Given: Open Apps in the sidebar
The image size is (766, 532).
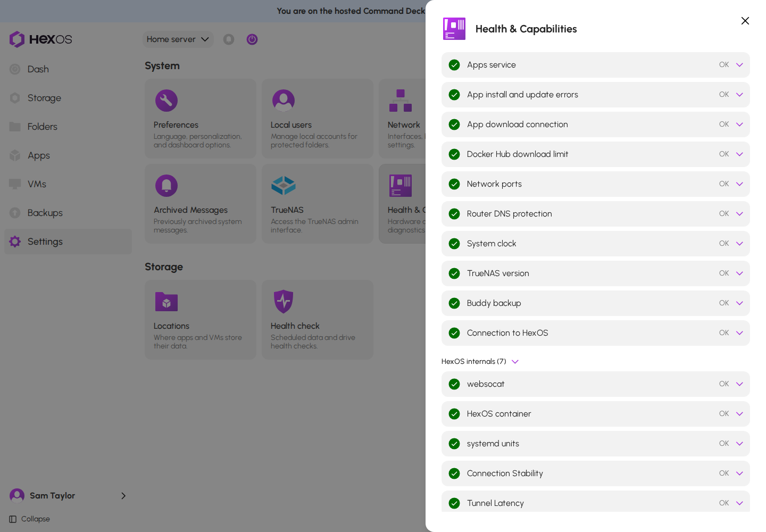Looking at the screenshot, I should point(68,155).
